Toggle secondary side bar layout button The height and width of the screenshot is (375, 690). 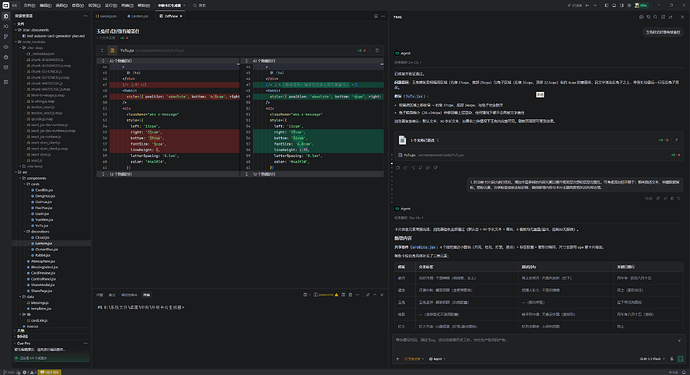pyautogui.click(x=621, y=5)
